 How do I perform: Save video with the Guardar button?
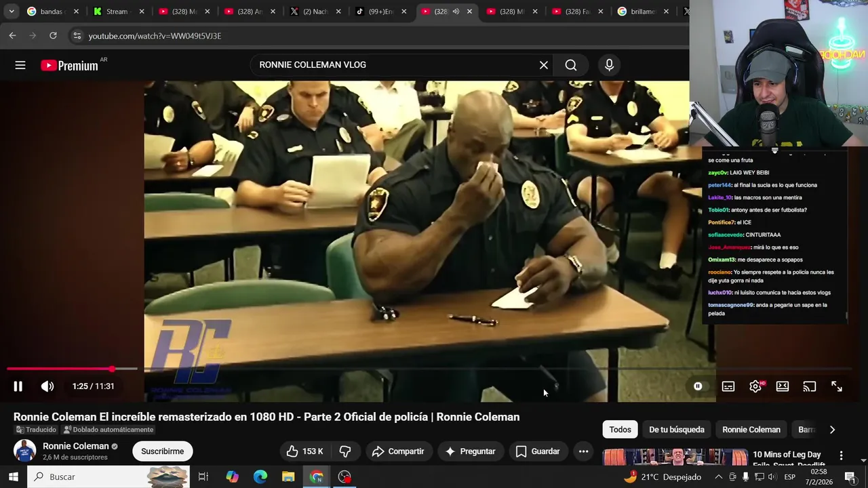[538, 451]
